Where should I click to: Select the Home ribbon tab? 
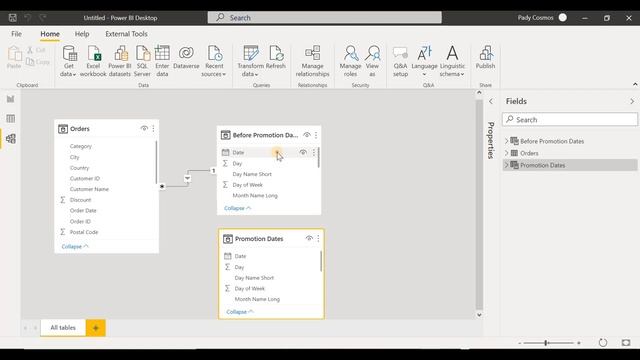(x=50, y=34)
